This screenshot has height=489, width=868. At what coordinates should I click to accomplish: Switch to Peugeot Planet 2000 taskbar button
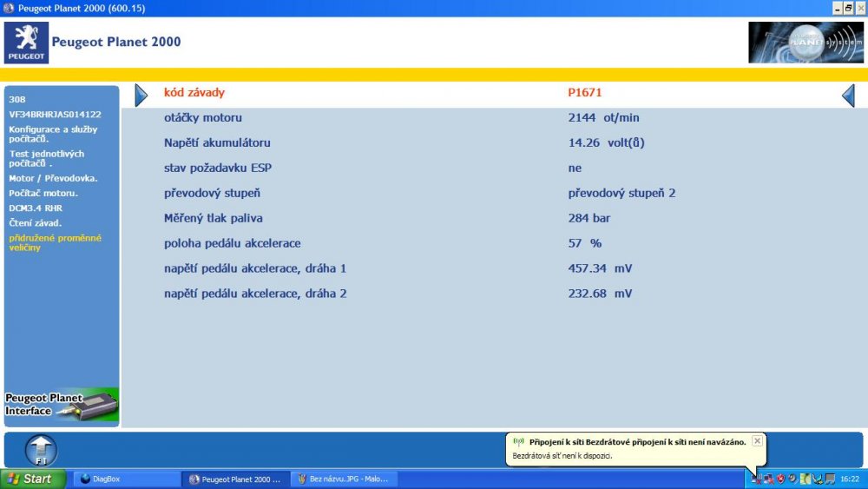click(237, 479)
